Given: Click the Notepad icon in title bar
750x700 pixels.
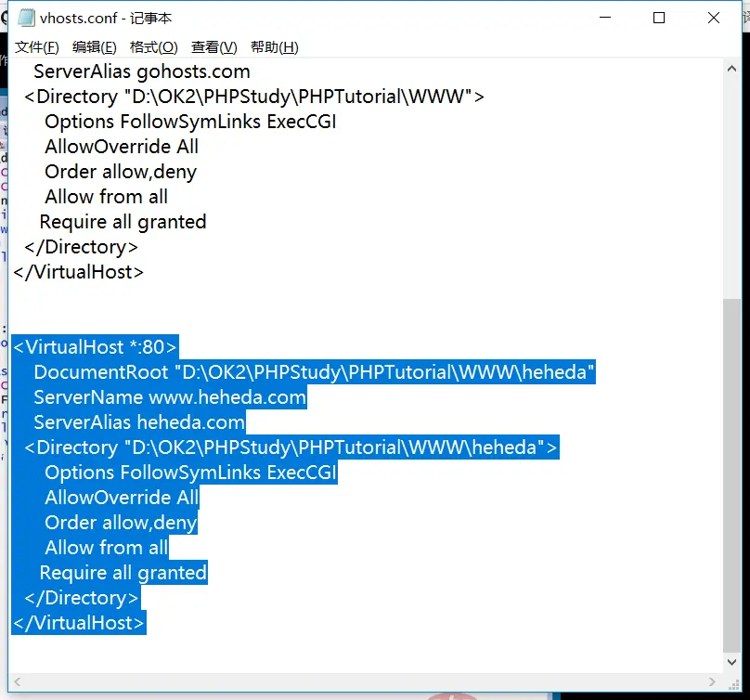Looking at the screenshot, I should point(26,19).
